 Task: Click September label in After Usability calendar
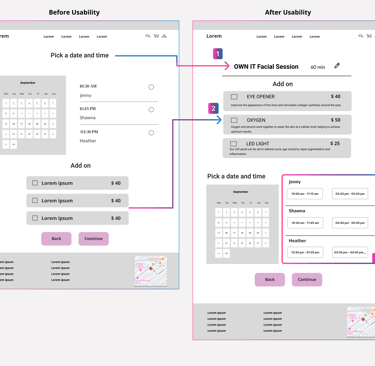pos(241,192)
